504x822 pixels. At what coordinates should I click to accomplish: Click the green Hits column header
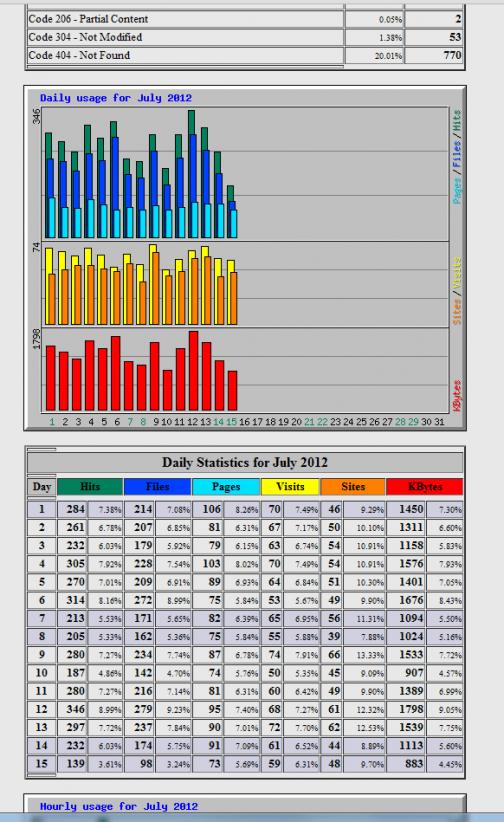[90, 486]
